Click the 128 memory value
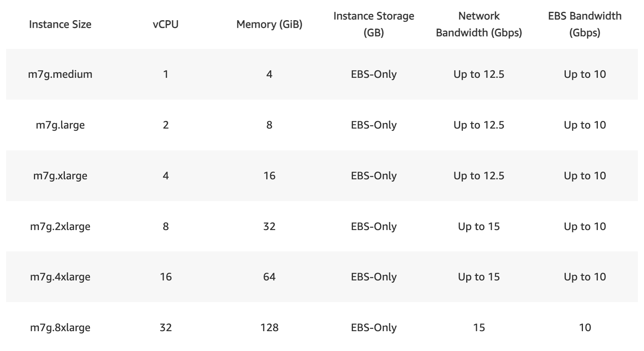This screenshot has height=351, width=644. pos(269,327)
